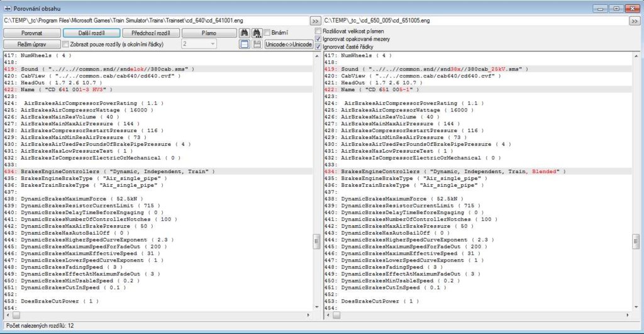The image size is (644, 334).
Task: Click the floppy disk save icon
Action: click(x=257, y=44)
